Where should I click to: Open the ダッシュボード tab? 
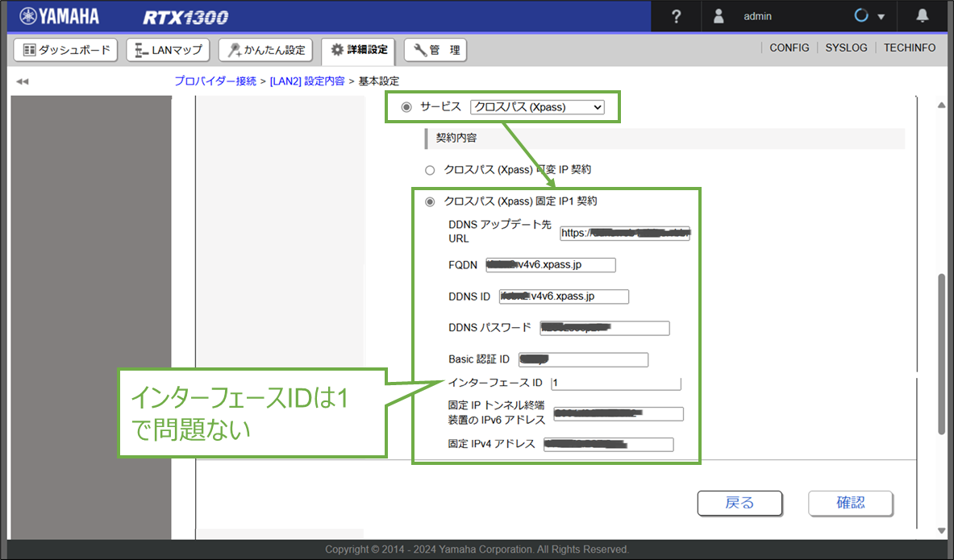coord(65,50)
